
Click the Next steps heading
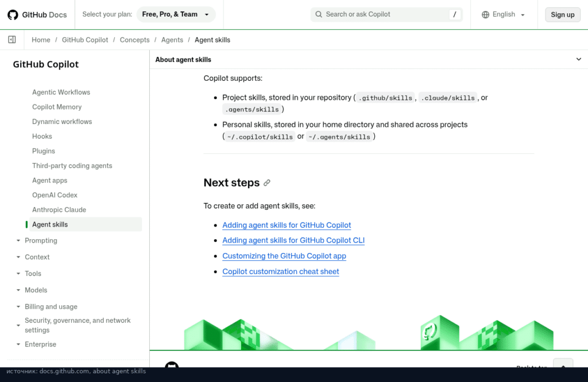tap(231, 182)
